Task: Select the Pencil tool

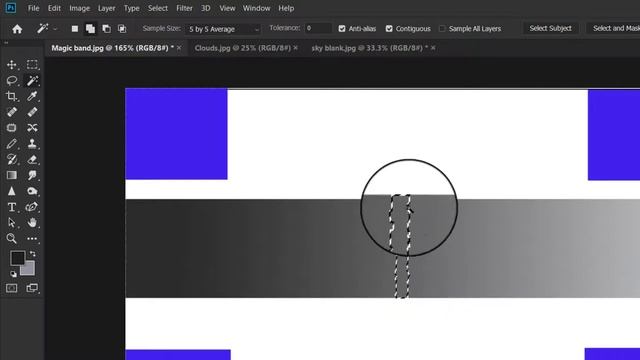Action: 11,144
